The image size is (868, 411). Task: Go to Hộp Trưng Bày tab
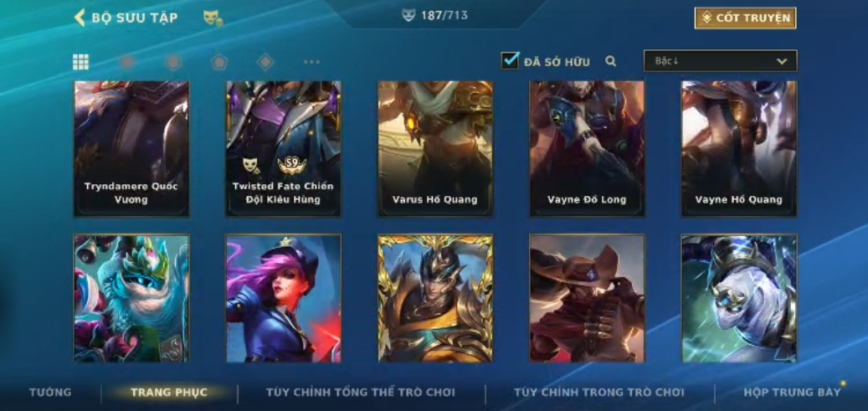[x=792, y=393]
